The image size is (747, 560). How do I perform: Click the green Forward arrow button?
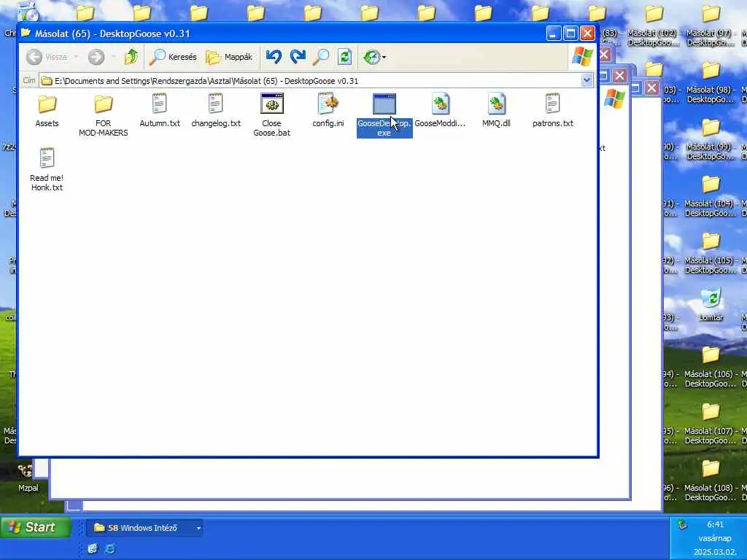[96, 57]
